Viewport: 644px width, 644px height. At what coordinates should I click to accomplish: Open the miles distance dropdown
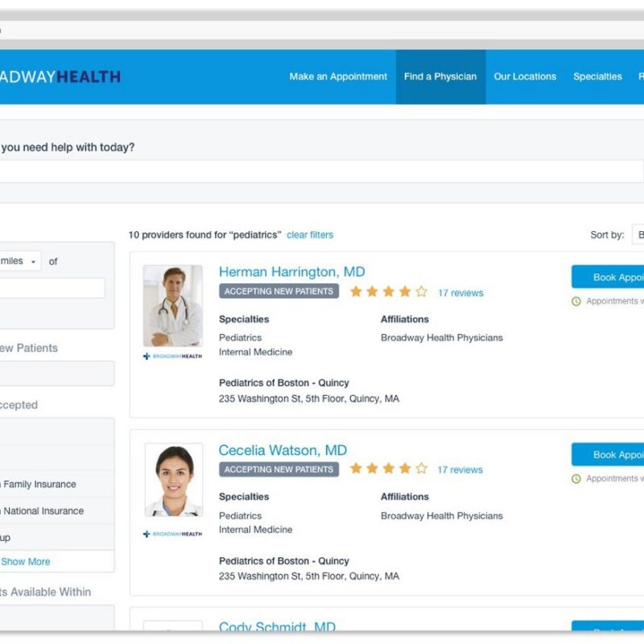point(19,262)
